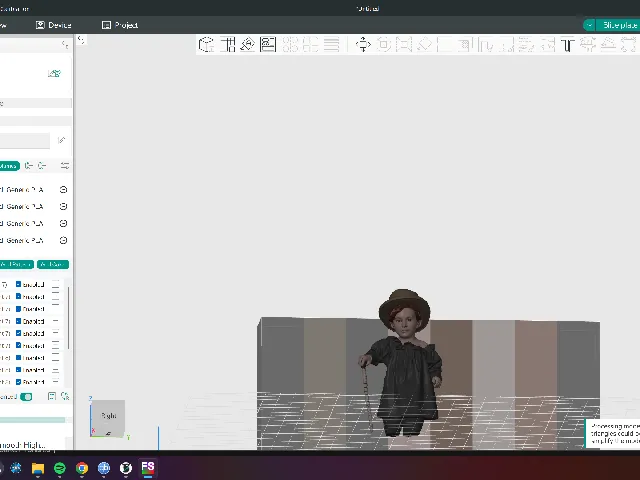The height and width of the screenshot is (480, 640).
Task: Open the Variable layer height tool
Action: coord(331,44)
